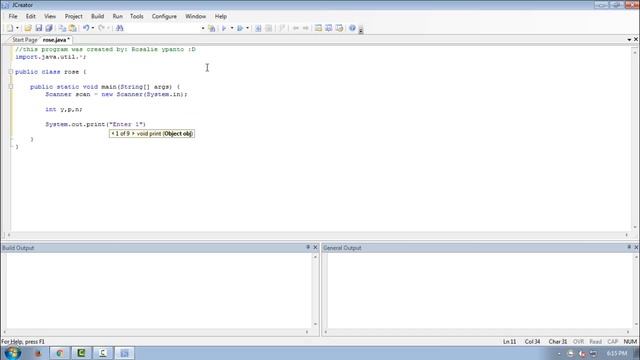Click the Unindent toolbar icon
640x360 pixels.
tap(269, 28)
